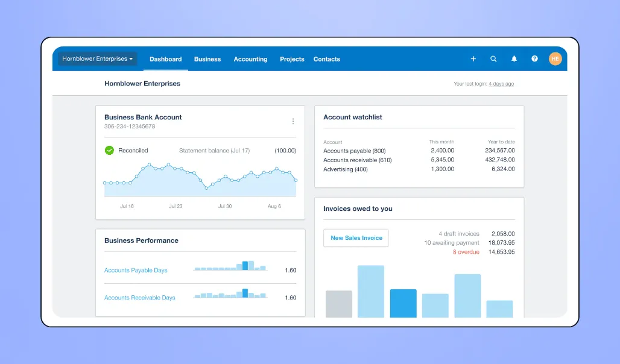620x364 pixels.
Task: View notifications via the bell icon
Action: click(x=514, y=59)
